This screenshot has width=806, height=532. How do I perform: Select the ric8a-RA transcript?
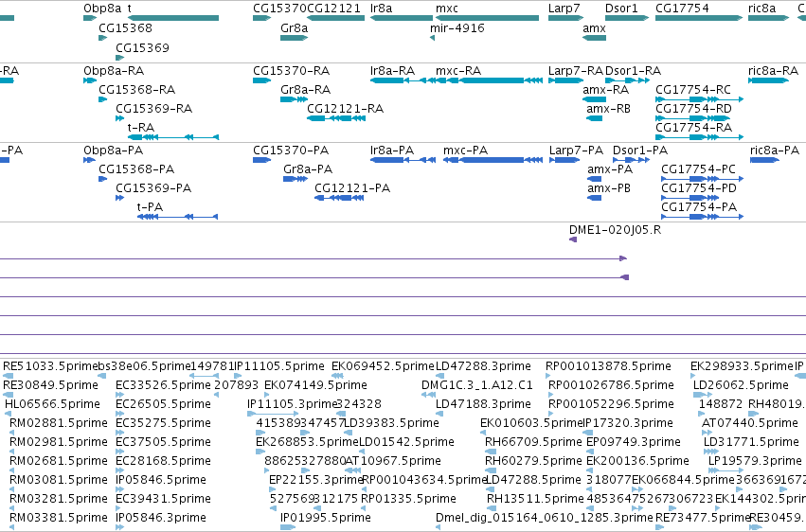click(768, 80)
